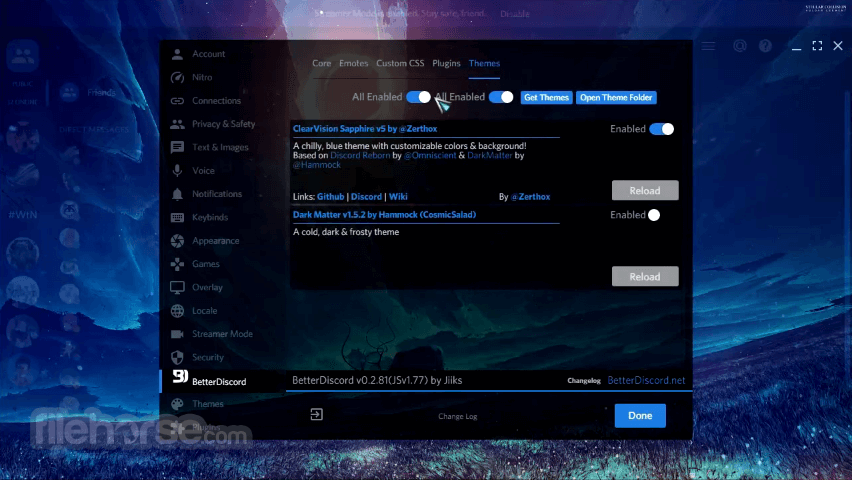Screen dimensions: 852x480
Task: Open the BetterDiscord.net link
Action: point(646,381)
